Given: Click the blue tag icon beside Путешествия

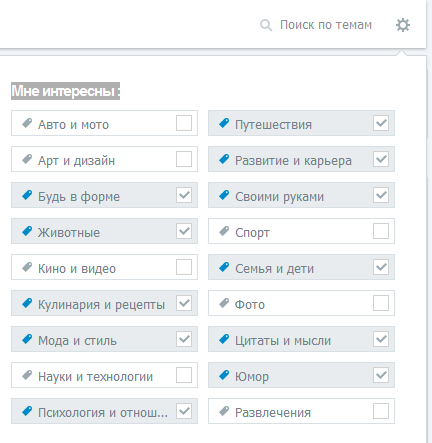Looking at the screenshot, I should 224,123.
